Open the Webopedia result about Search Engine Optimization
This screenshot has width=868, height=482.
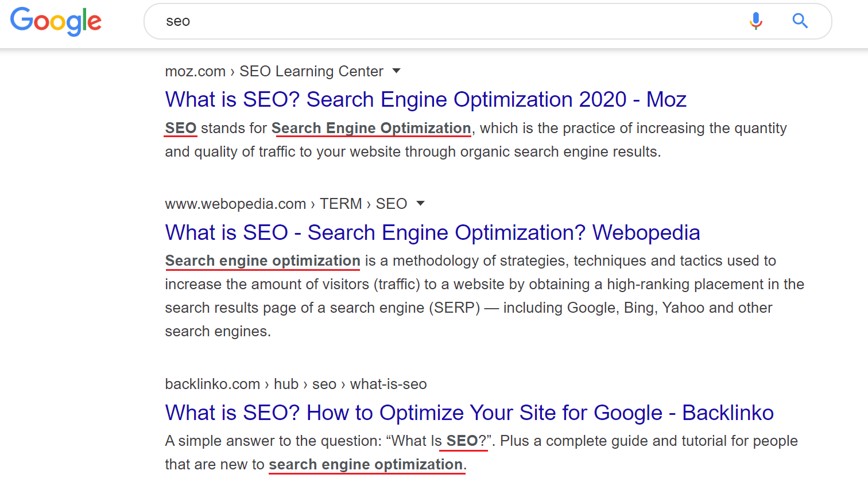pyautogui.click(x=432, y=232)
